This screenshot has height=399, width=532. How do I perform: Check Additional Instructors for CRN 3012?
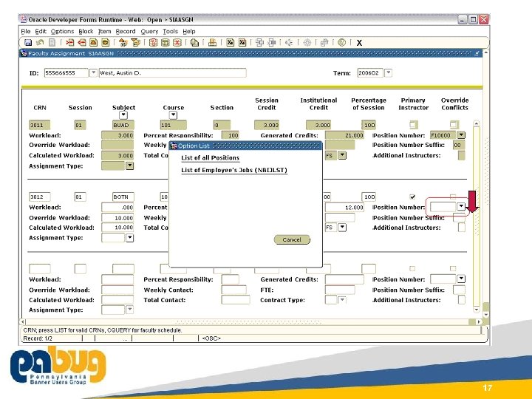click(461, 228)
